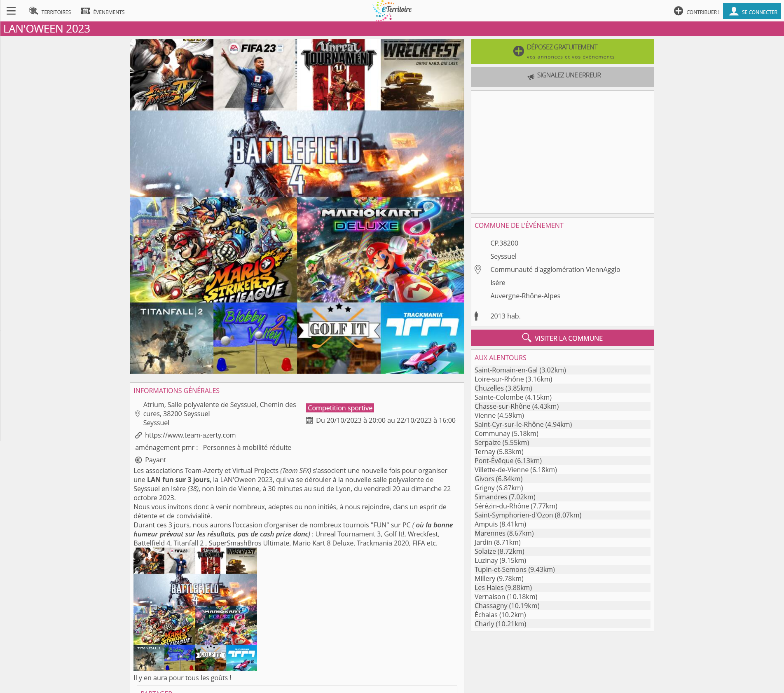Click Visiter la commune button
The height and width of the screenshot is (693, 784).
coord(562,338)
